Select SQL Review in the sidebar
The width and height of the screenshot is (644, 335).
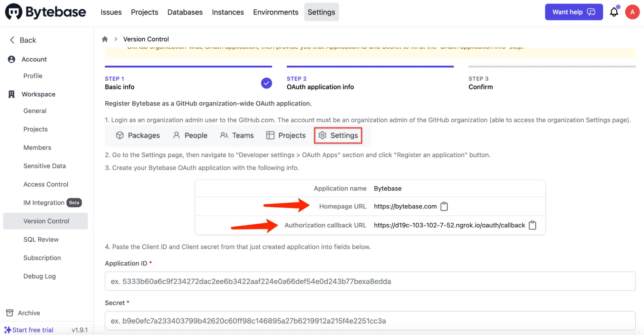(x=41, y=239)
